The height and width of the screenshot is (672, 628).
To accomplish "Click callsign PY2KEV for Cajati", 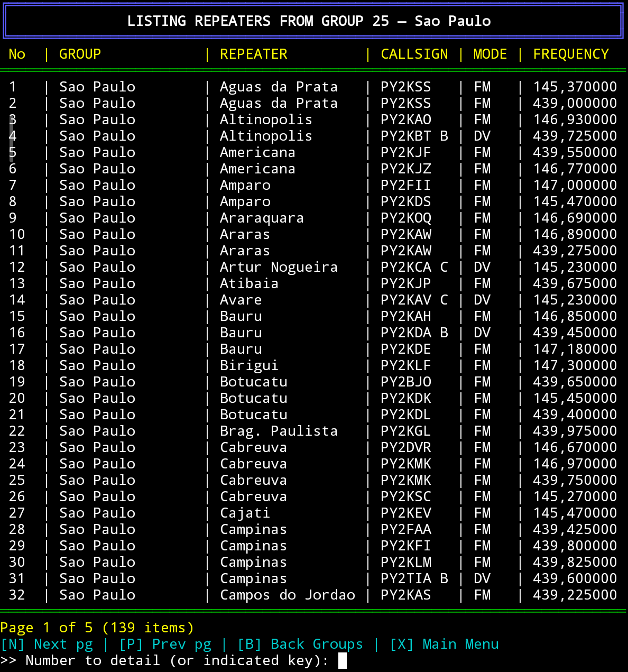I will [406, 513].
